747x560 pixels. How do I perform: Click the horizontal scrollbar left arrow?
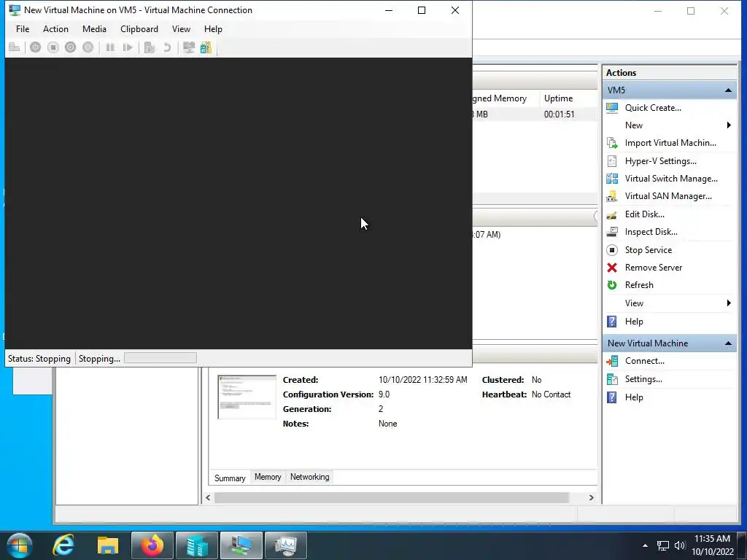208,497
